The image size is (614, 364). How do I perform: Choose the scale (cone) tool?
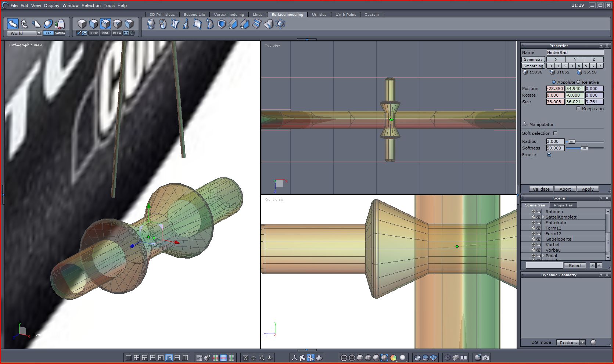tap(36, 24)
